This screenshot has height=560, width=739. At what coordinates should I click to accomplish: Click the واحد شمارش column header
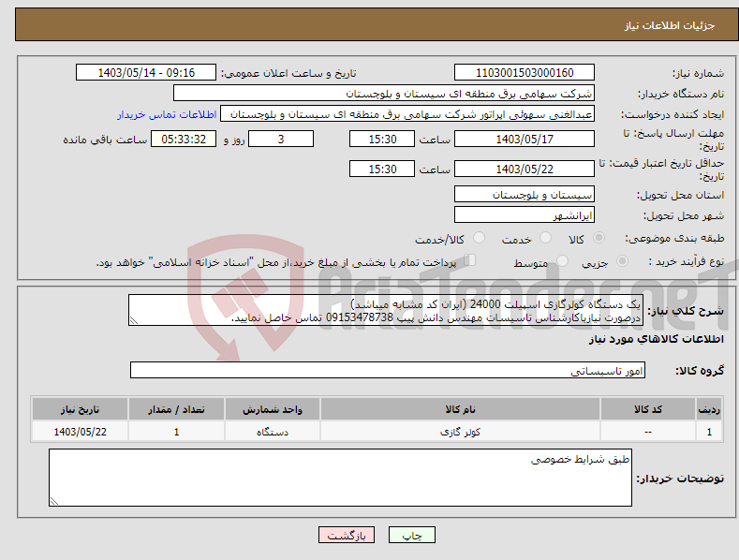273,409
